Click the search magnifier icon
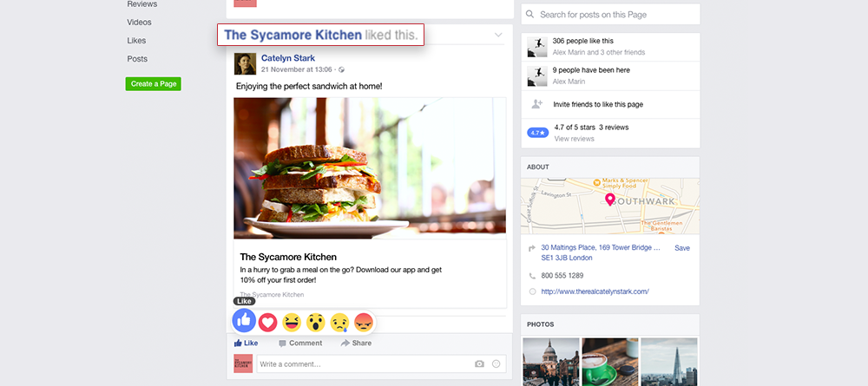This screenshot has width=868, height=386. click(530, 15)
